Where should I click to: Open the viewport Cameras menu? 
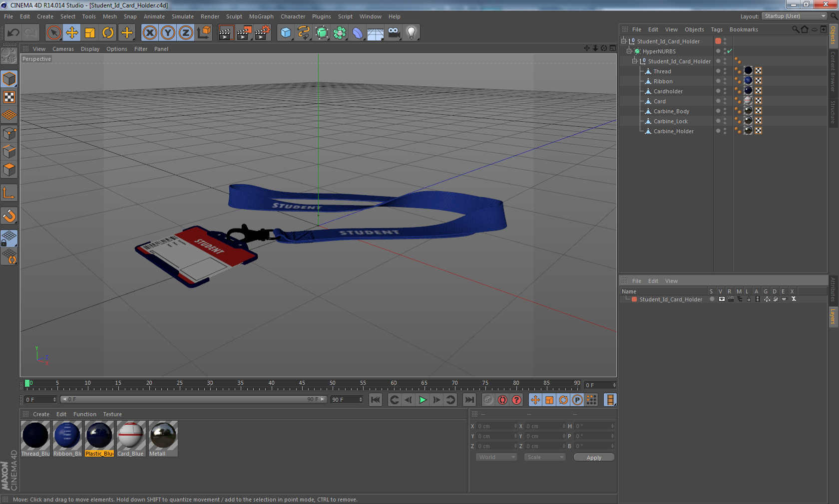(x=63, y=49)
